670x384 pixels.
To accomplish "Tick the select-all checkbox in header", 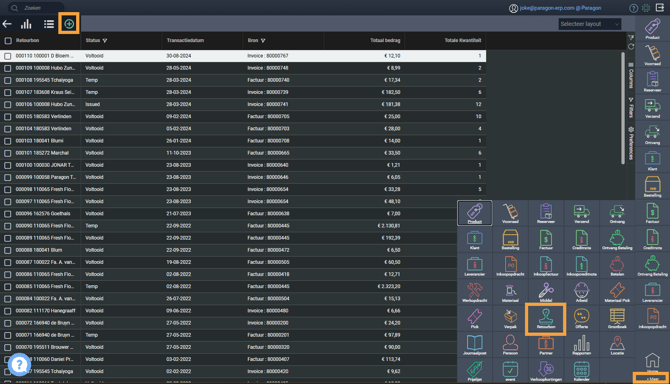I will [x=8, y=41].
